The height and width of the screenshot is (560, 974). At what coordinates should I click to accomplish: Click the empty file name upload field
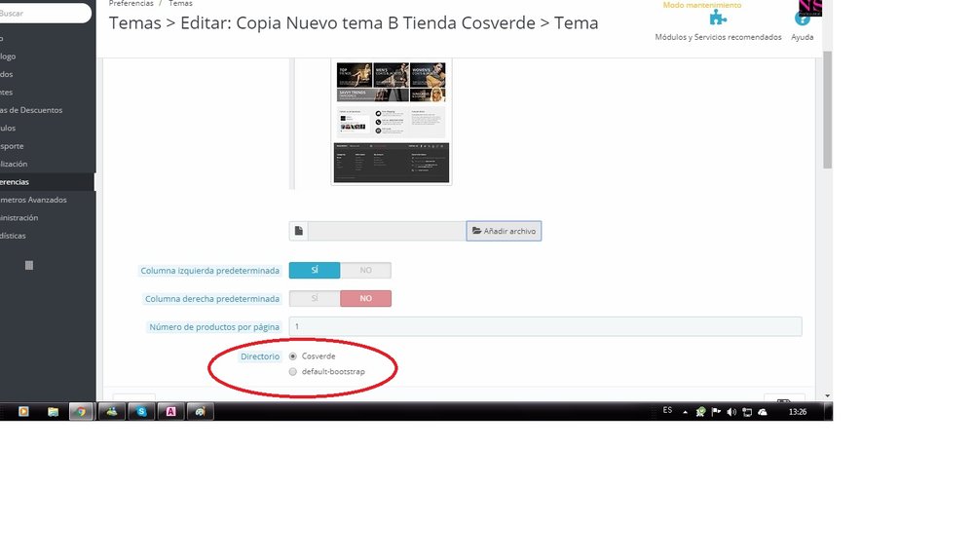click(387, 231)
